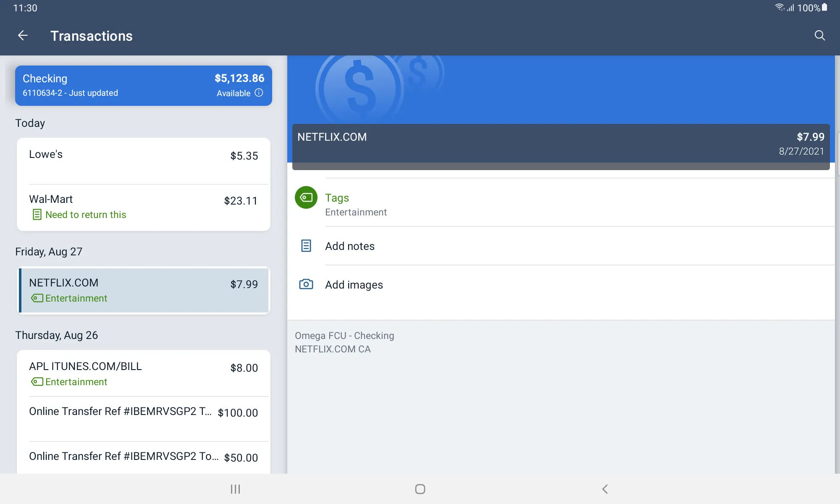The width and height of the screenshot is (840, 504).
Task: Tap dollar coin graphic in detail header
Action: 360,89
